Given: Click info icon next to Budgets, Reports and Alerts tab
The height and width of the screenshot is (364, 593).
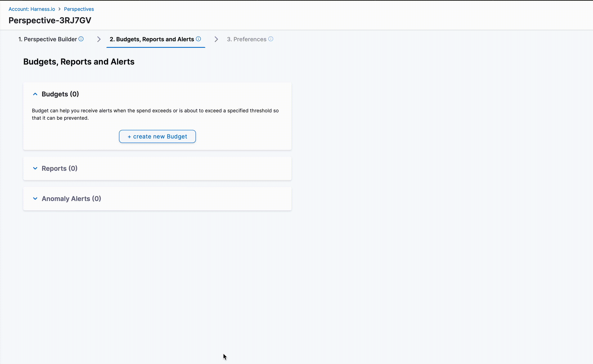Looking at the screenshot, I should 198,39.
